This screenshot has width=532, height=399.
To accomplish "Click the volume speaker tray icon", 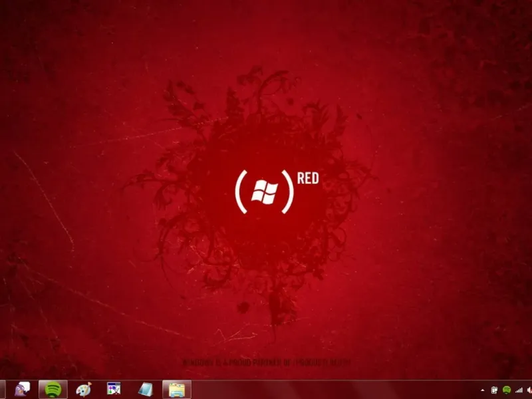I will [x=529, y=390].
